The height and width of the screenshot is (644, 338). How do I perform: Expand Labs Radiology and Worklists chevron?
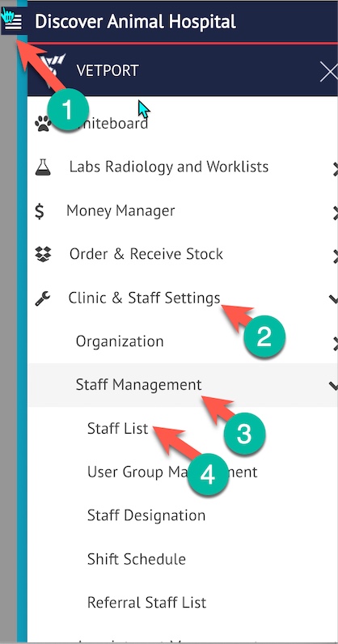[335, 169]
